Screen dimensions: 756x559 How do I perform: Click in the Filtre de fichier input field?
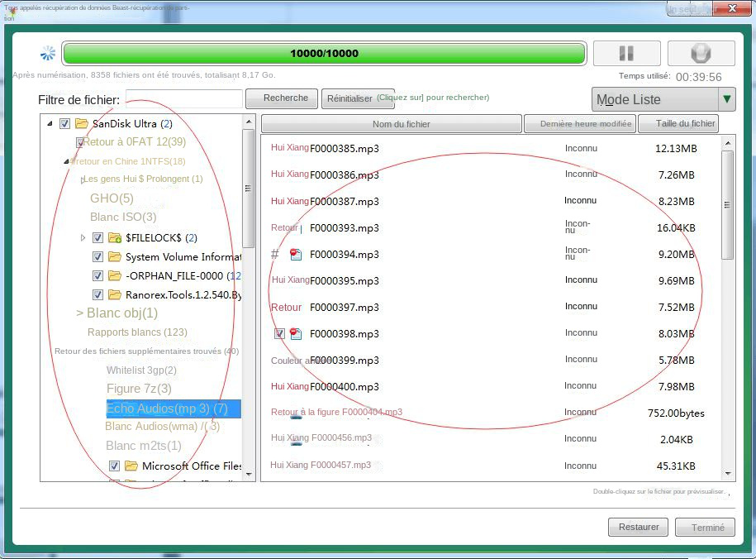tap(183, 99)
